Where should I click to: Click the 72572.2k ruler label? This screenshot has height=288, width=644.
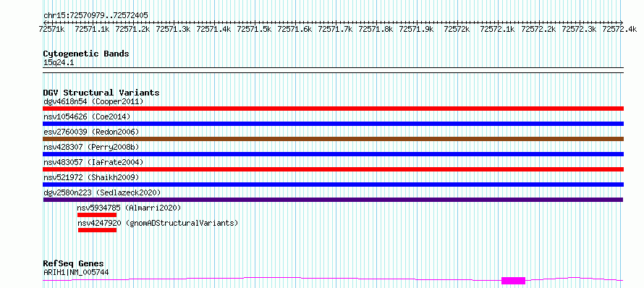pyautogui.click(x=538, y=29)
